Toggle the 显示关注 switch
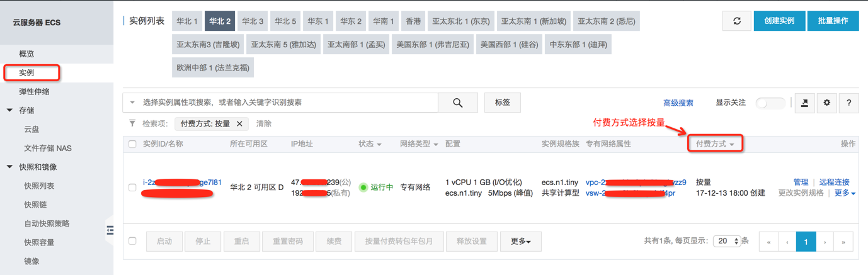Image resolution: width=868 pixels, height=275 pixels. click(770, 103)
